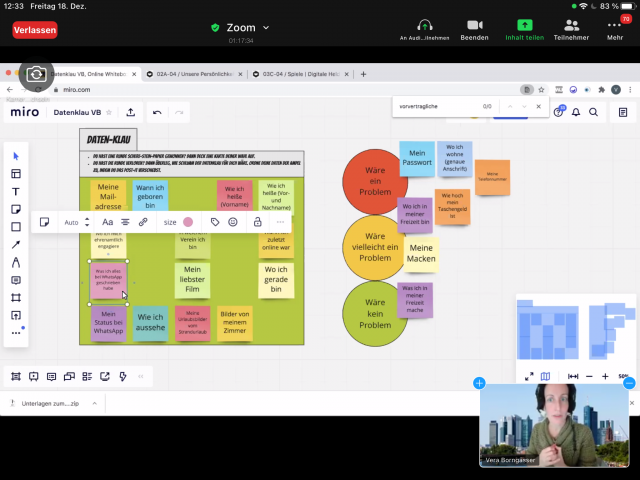This screenshot has width=640, height=480.
Task: Click the Vera video thumbnail
Action: coord(554,425)
